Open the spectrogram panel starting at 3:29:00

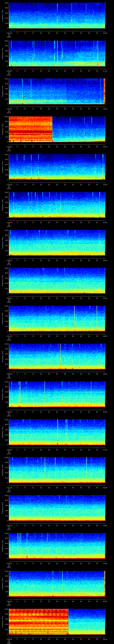click(x=57, y=16)
